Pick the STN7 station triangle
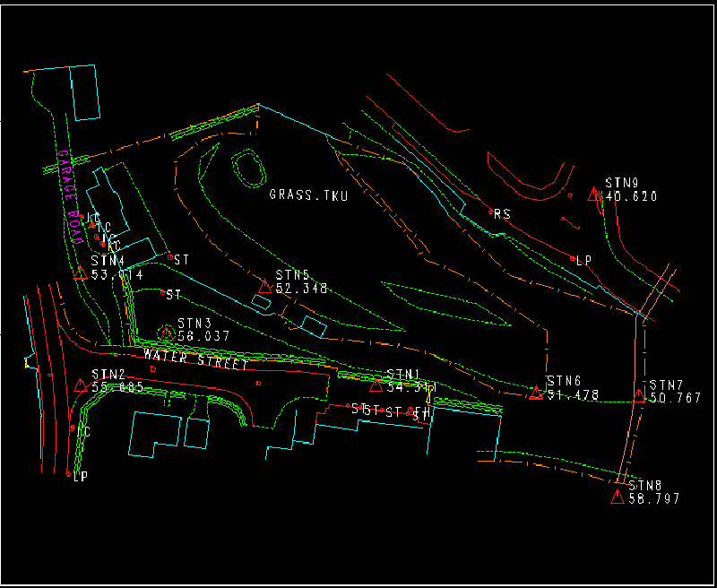 pyautogui.click(x=639, y=394)
